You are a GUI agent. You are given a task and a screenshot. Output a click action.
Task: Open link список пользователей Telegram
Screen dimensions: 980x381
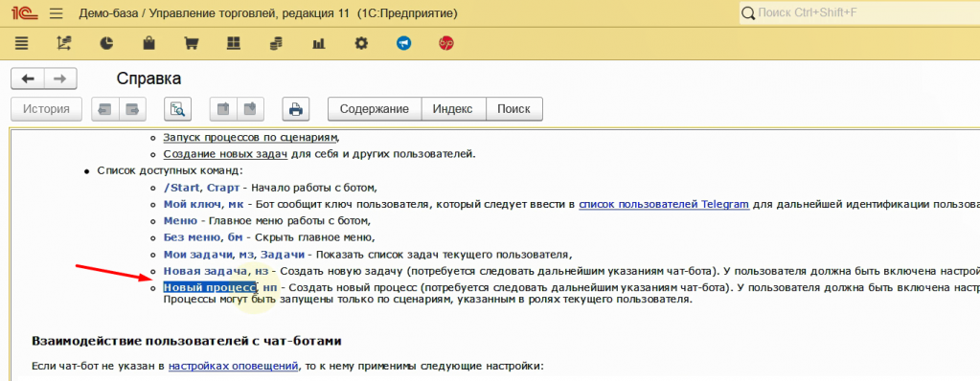(664, 204)
